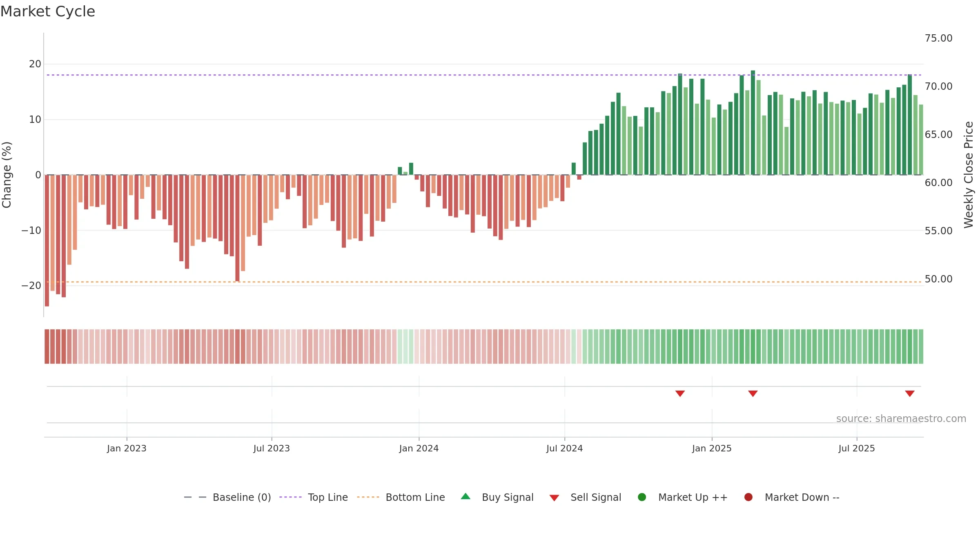Click the Buy Signal green triangle legend icon
This screenshot has height=551, width=980.
[465, 496]
